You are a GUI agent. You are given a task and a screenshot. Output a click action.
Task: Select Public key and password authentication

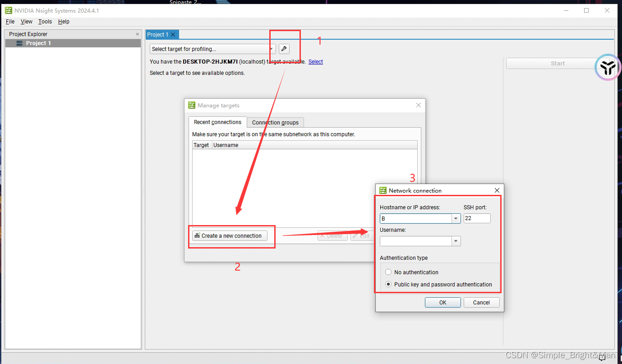[x=388, y=285]
